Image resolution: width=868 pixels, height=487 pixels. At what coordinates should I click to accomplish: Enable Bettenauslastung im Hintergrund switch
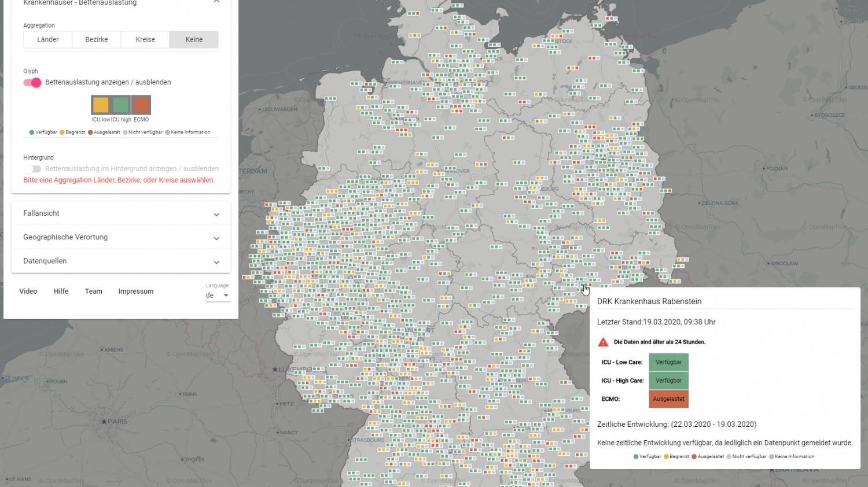pos(32,169)
